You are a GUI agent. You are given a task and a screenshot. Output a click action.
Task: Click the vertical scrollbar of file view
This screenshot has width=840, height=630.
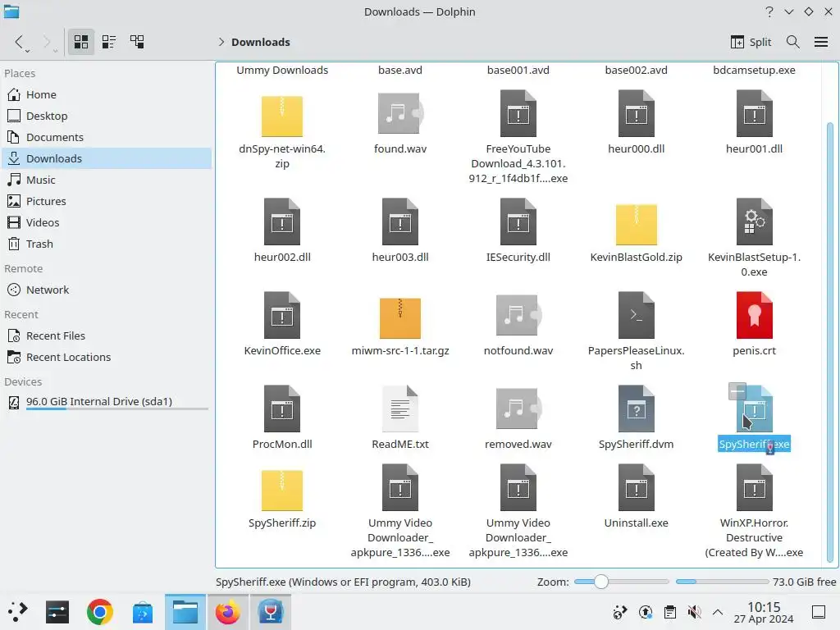point(830,343)
